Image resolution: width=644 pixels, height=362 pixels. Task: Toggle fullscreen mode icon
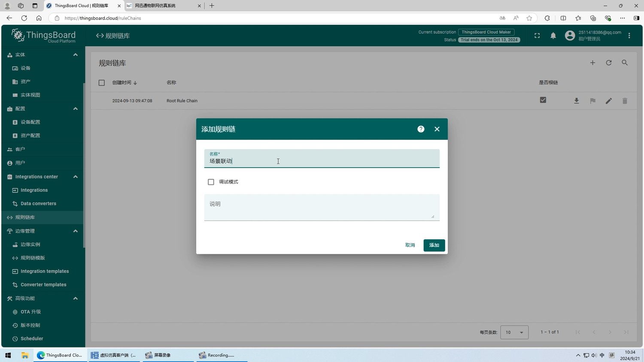(x=537, y=36)
